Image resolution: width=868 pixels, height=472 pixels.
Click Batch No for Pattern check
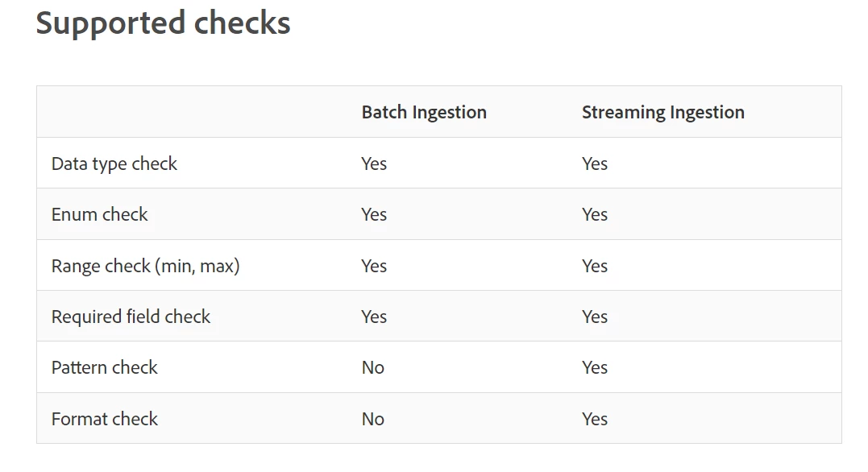(x=373, y=367)
